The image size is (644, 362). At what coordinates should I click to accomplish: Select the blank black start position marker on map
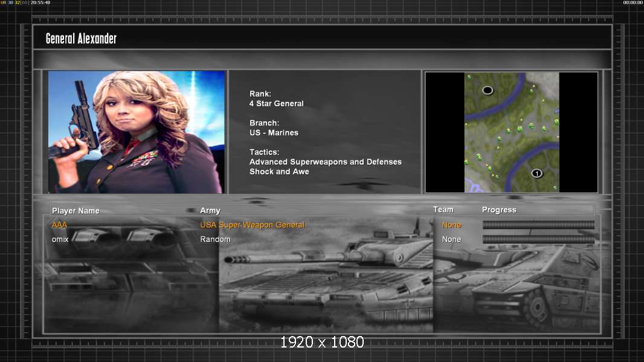[x=487, y=90]
